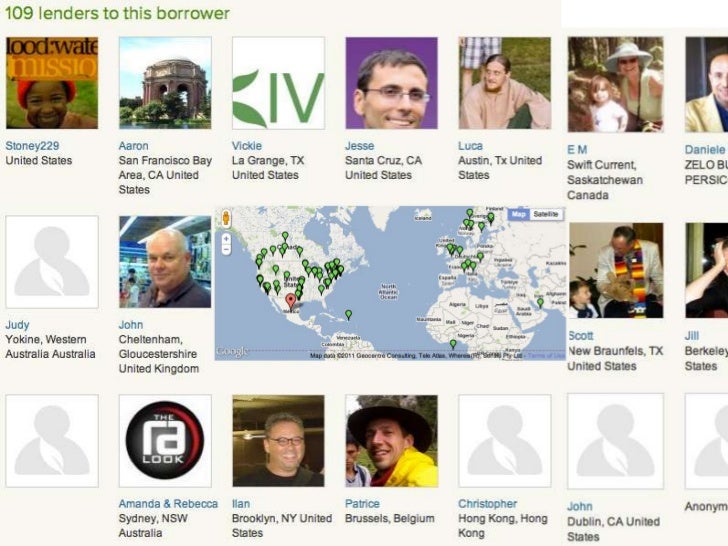728x546 pixels.
Task: Open Judy's blank placeholder avatar
Action: coord(52,261)
